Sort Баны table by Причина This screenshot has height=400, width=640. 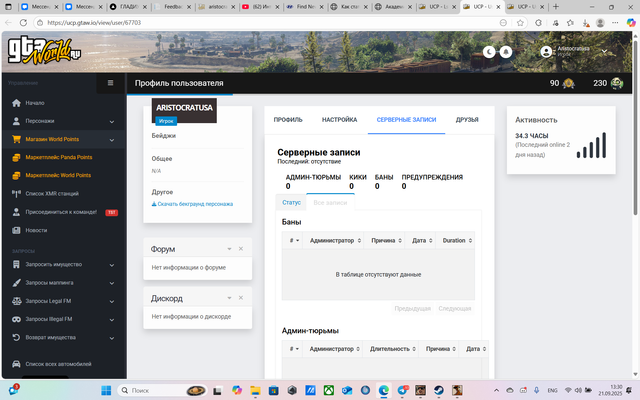click(384, 240)
